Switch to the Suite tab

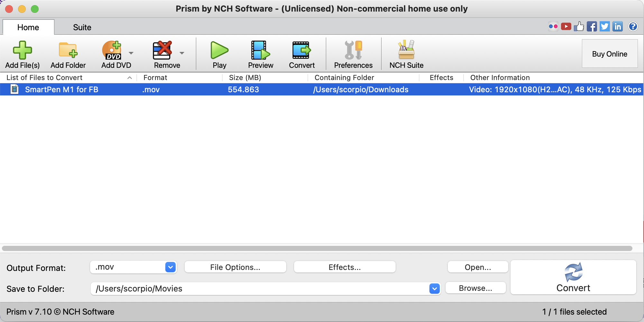tap(82, 27)
